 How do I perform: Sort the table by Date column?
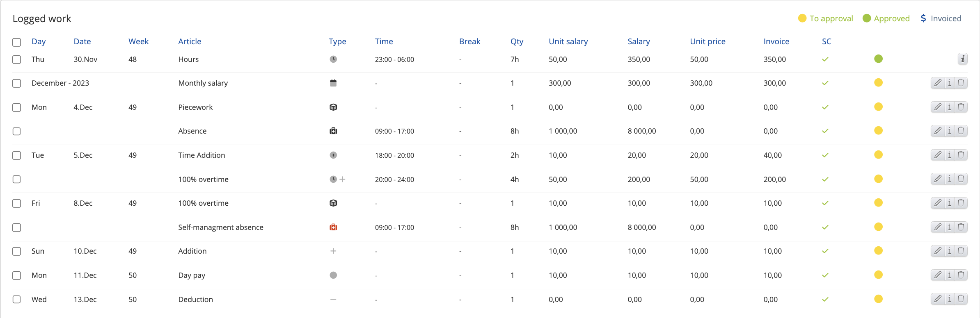[x=82, y=41]
